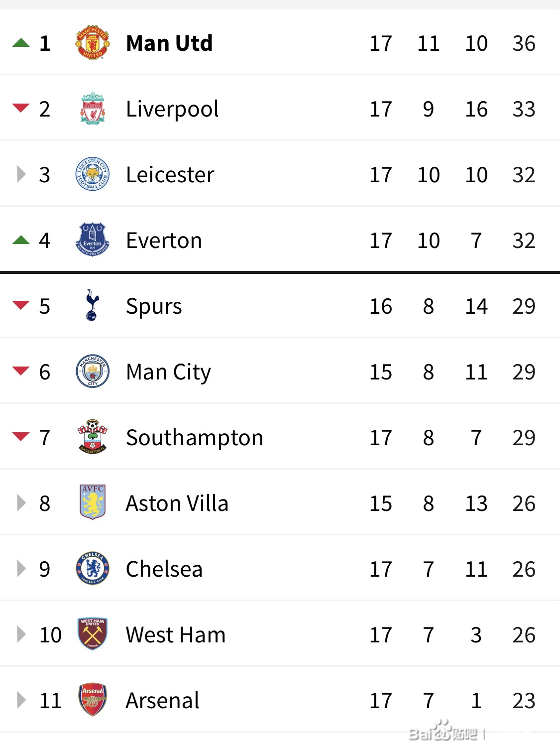Screen dimensions: 560x747
Task: Click the grey arrow beside Arsenal's rank
Action: [x=21, y=700]
